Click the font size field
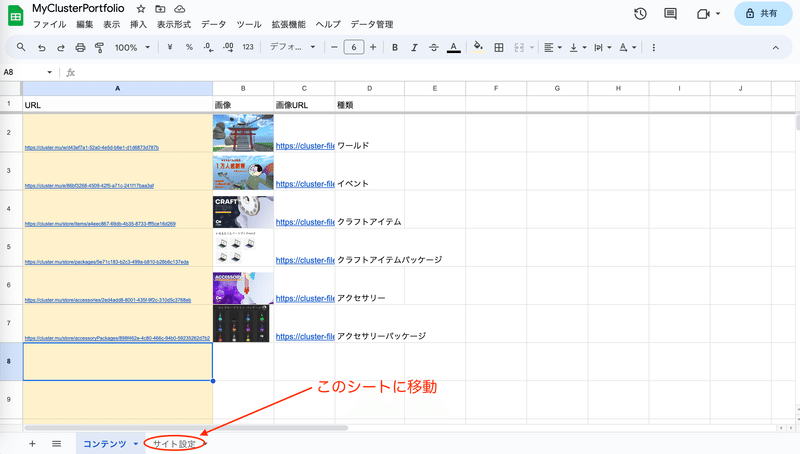Screen dimensions: 800x454 [x=354, y=47]
